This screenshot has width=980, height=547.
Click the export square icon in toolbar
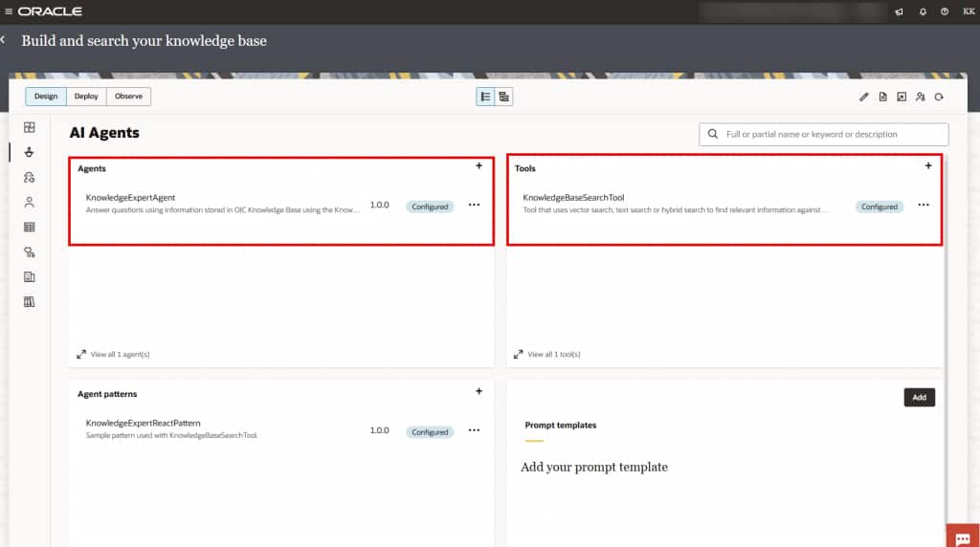[902, 97]
